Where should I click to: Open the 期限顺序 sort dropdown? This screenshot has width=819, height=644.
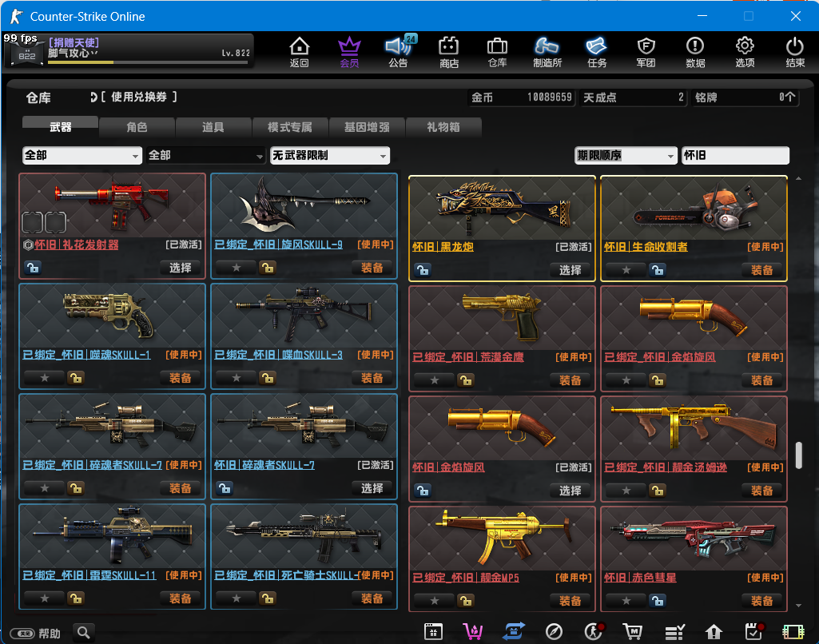coord(625,155)
